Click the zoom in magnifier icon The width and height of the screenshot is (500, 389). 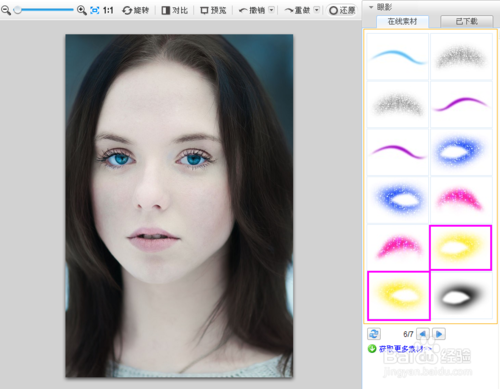[82, 10]
